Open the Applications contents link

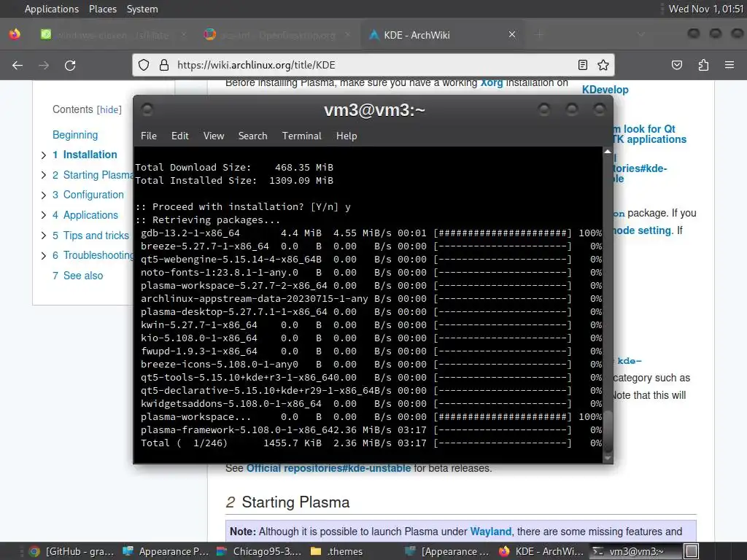point(85,215)
